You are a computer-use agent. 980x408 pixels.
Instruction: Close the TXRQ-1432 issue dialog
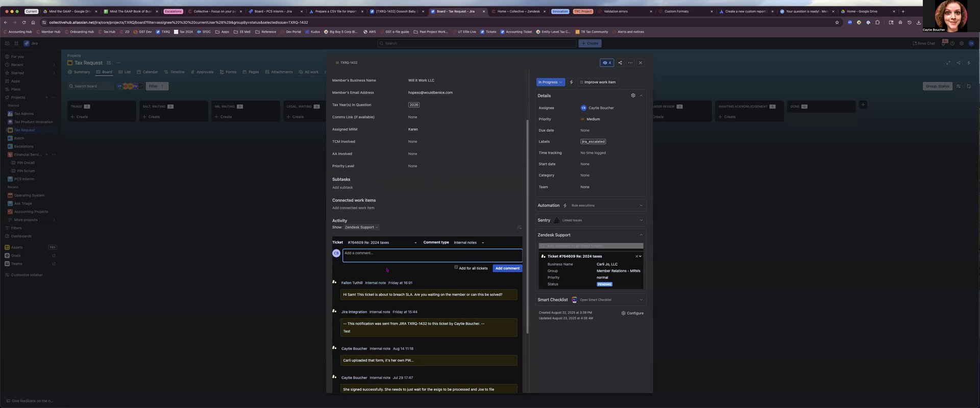641,63
